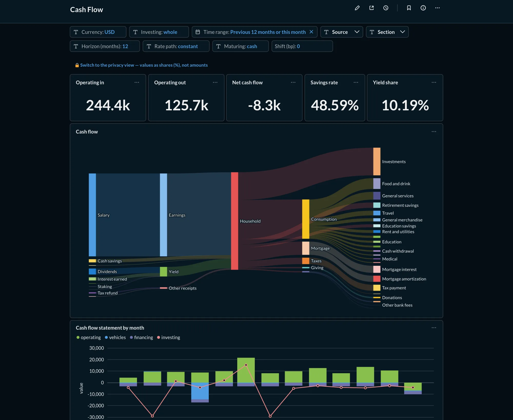Click the yellow Consumption node
Screen dimensions: 513x420
point(305,219)
